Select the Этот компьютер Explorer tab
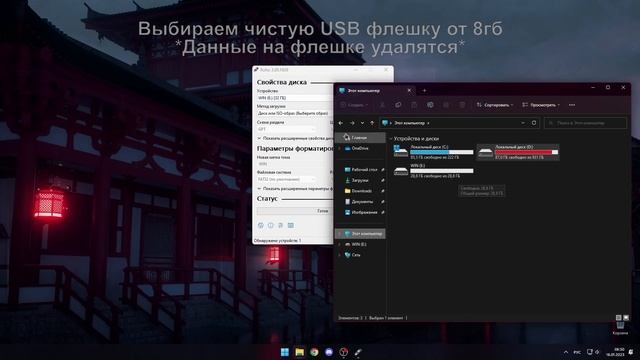 375,91
